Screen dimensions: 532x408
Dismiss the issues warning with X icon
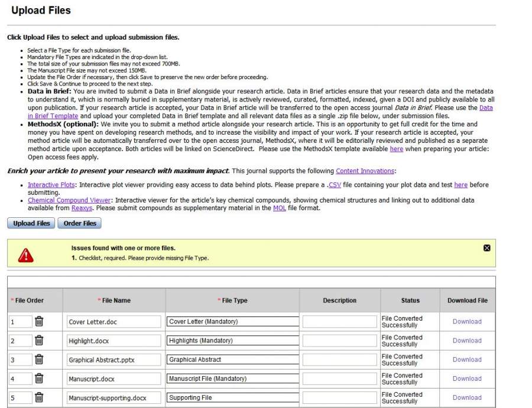point(487,248)
